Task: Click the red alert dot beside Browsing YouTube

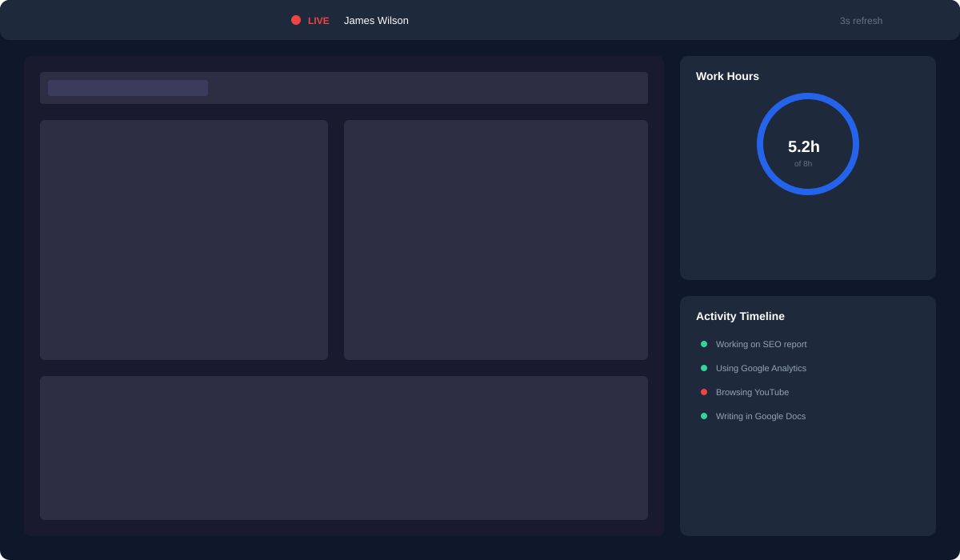Action: [703, 392]
